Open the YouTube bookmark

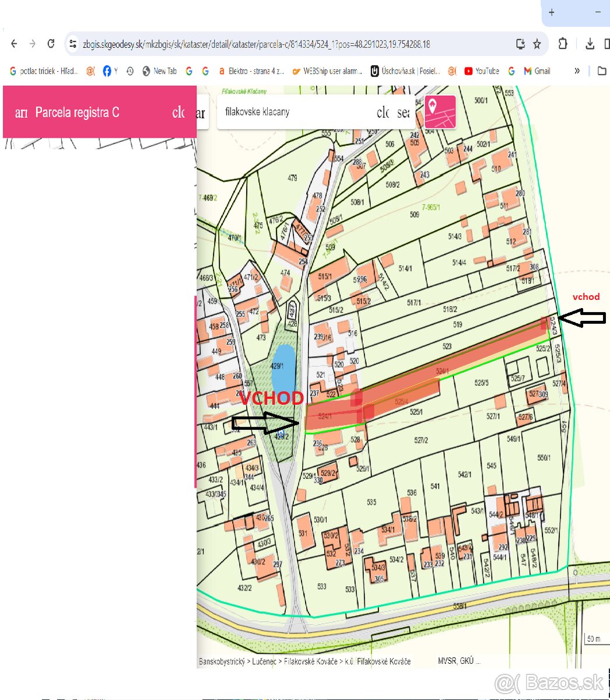[x=482, y=71]
